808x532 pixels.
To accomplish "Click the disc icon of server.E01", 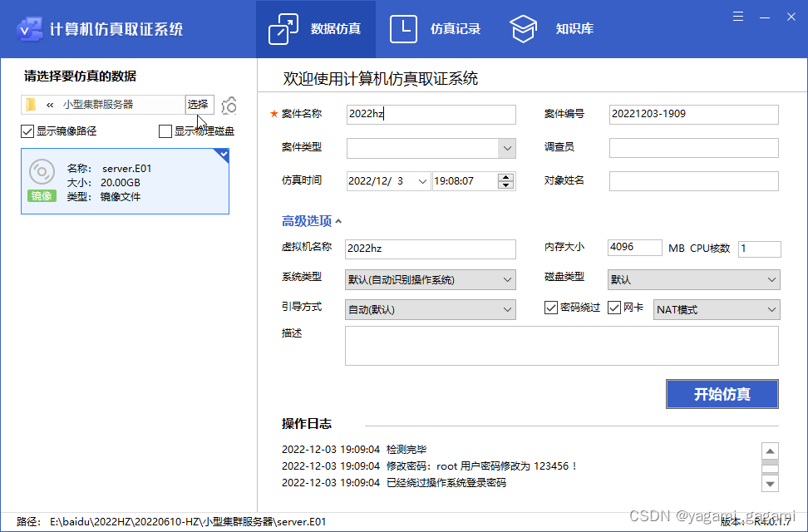I will 42,172.
